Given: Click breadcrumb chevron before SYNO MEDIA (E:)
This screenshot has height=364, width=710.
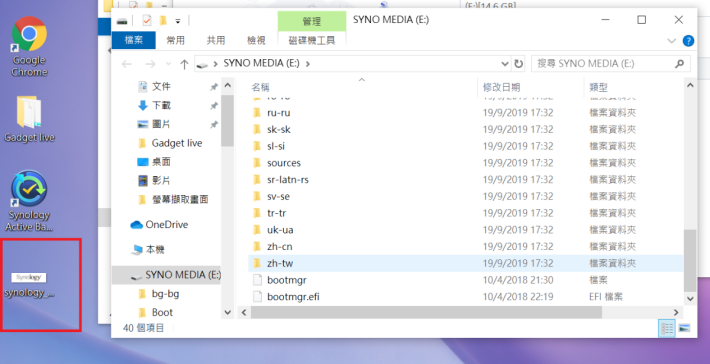Looking at the screenshot, I should (215, 64).
